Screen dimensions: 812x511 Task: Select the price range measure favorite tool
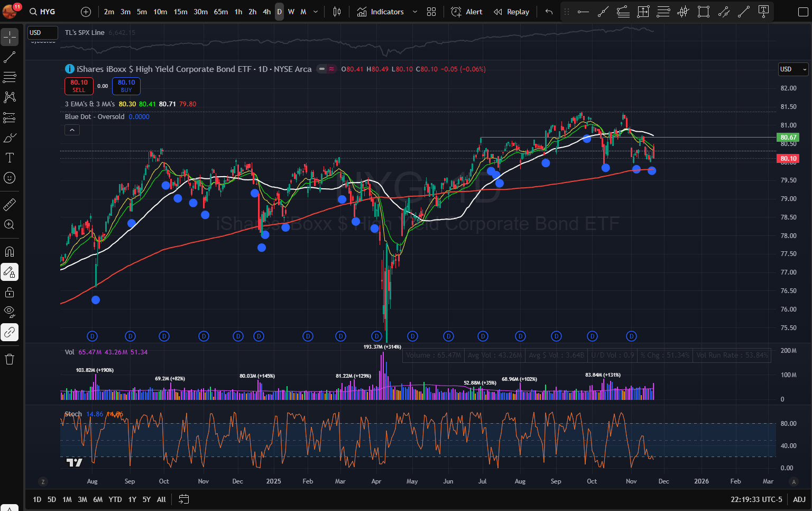point(643,12)
